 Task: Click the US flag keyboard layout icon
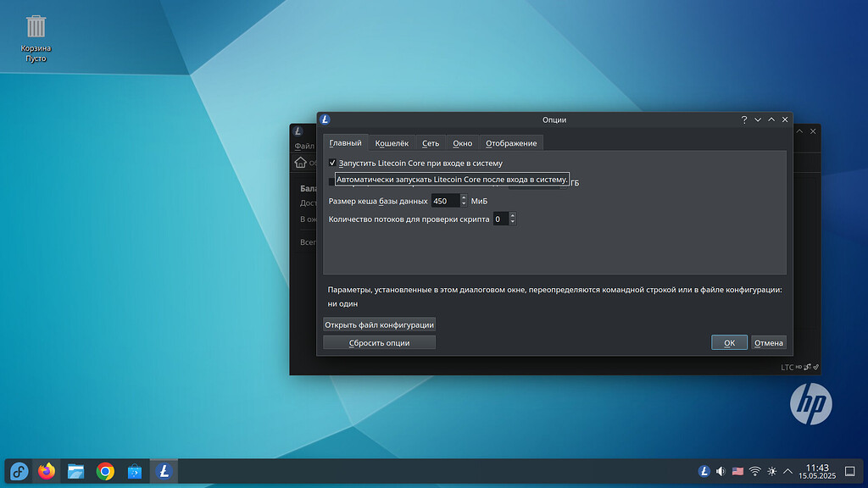coord(737,471)
